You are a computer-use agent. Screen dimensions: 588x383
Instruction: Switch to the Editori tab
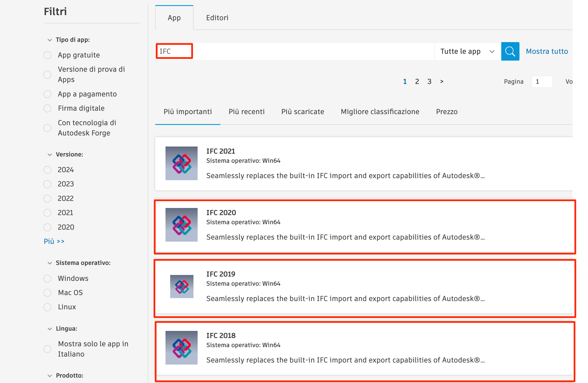[x=217, y=18]
